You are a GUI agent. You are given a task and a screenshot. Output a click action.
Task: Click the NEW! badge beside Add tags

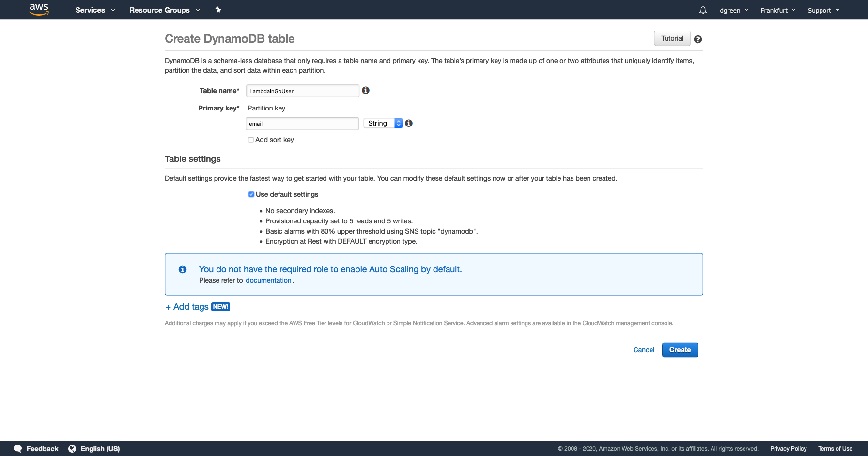pyautogui.click(x=220, y=307)
